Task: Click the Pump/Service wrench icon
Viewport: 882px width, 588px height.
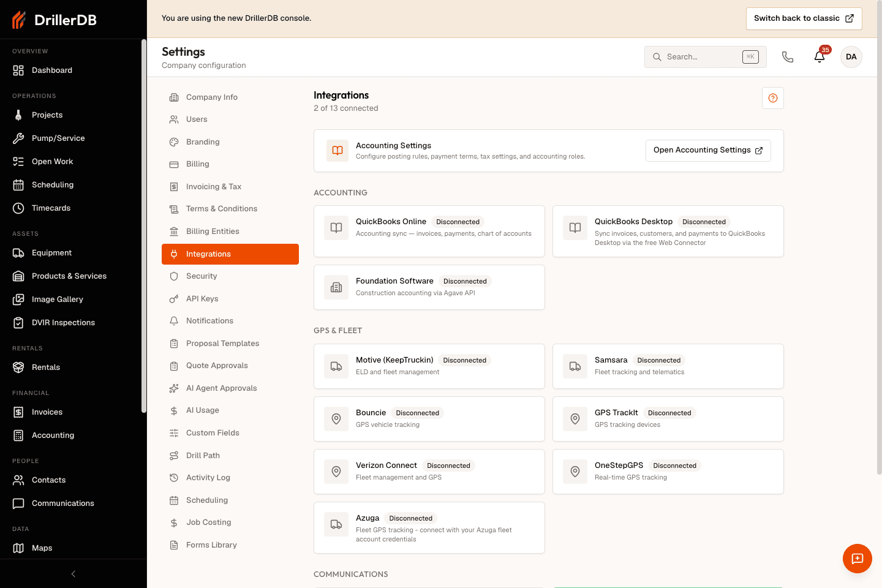Action: point(18,138)
